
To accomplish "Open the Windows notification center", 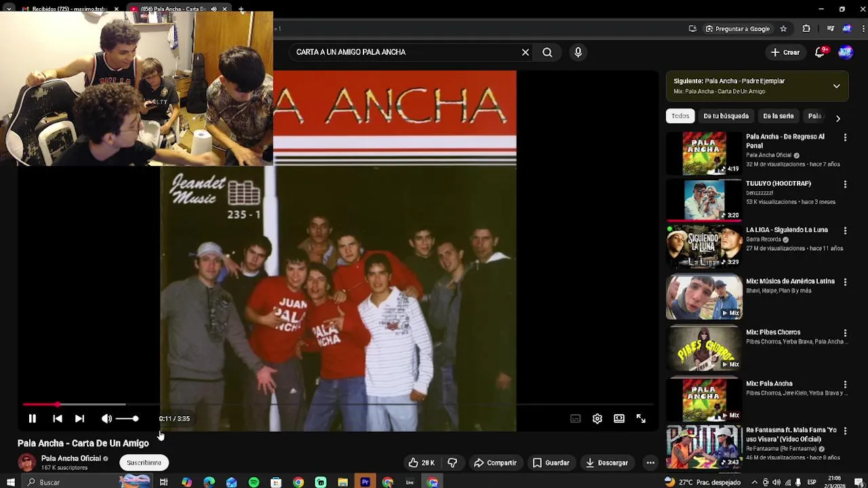I will tap(859, 482).
